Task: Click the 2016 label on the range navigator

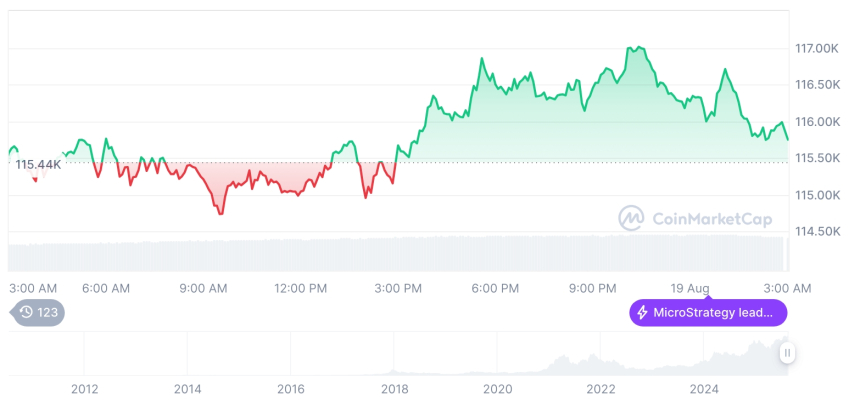Action: pos(291,388)
